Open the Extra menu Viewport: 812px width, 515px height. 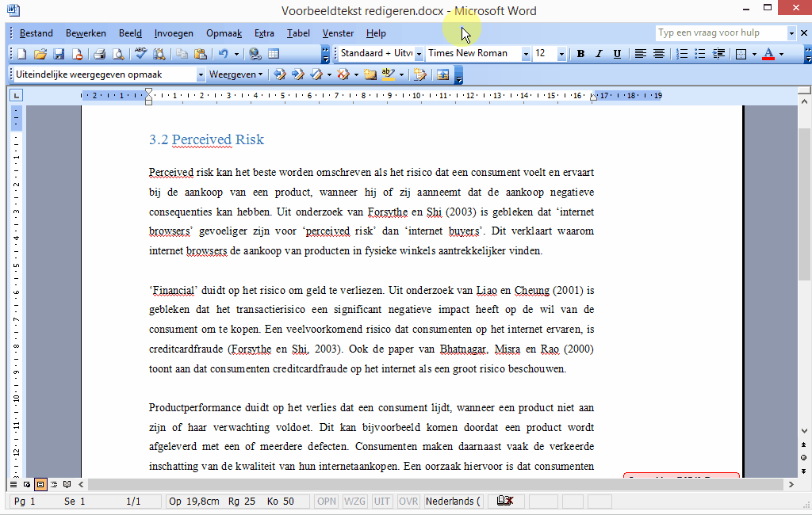(x=264, y=33)
